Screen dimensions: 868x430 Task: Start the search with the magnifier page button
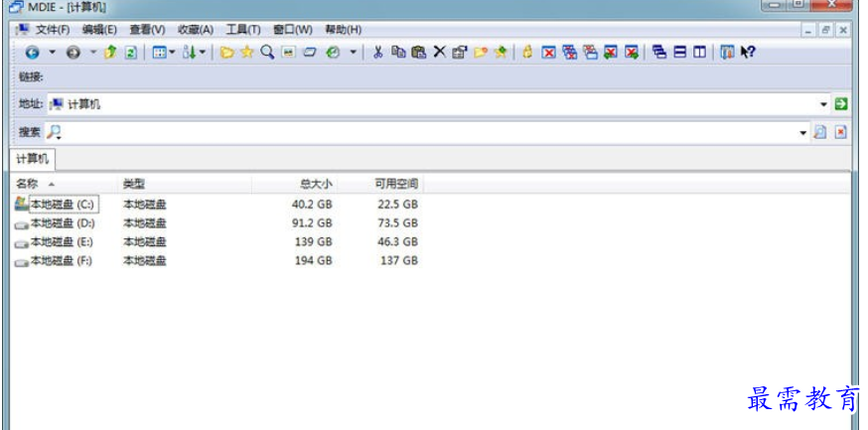(820, 132)
